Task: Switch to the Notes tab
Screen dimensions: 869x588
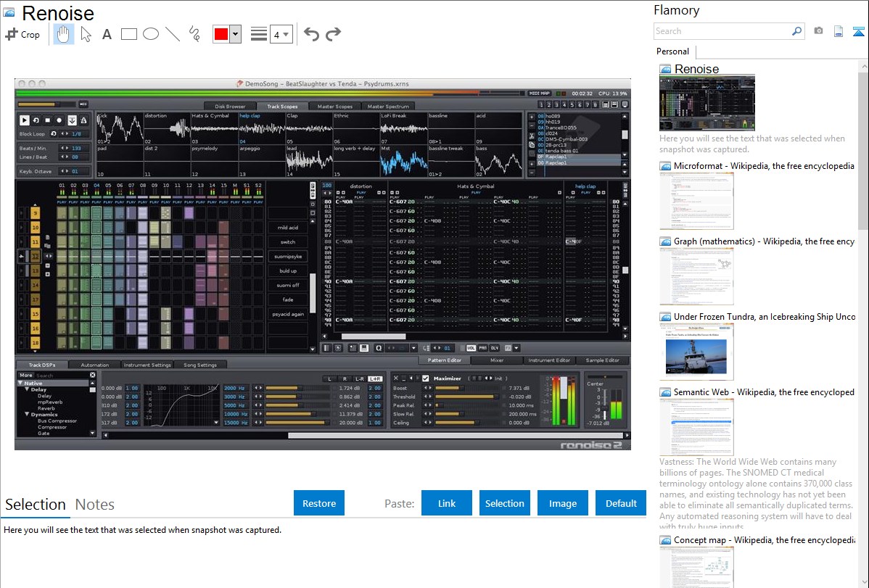Action: click(94, 505)
